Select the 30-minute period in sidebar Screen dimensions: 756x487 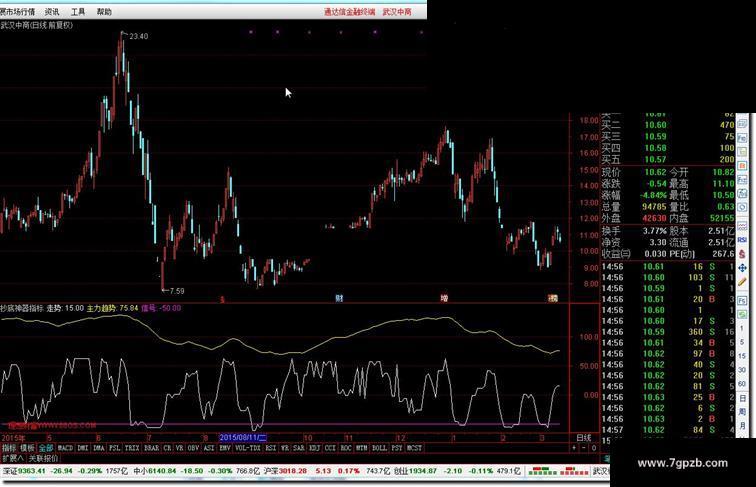(742, 370)
